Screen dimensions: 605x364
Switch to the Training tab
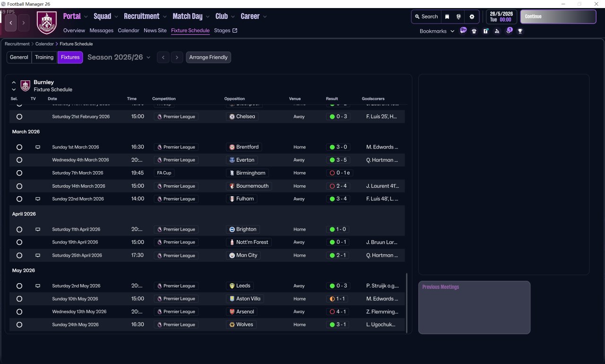(44, 57)
